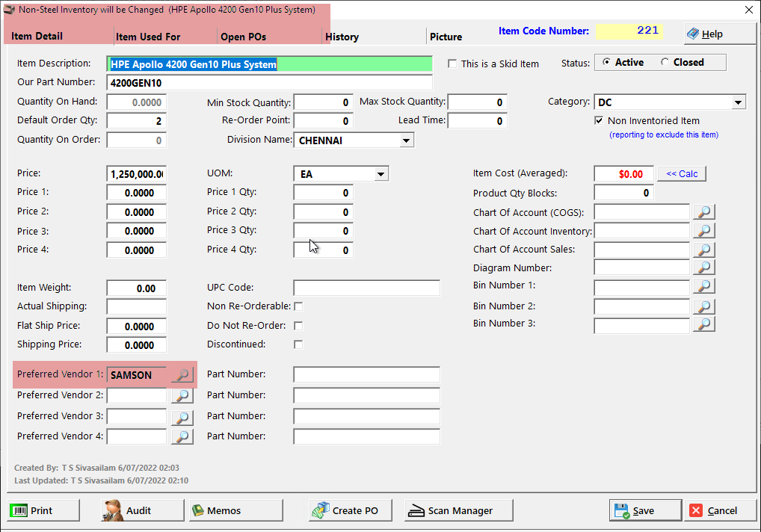The height and width of the screenshot is (532, 761).
Task: Click Preferred Vendor 1 part number field
Action: (366, 374)
